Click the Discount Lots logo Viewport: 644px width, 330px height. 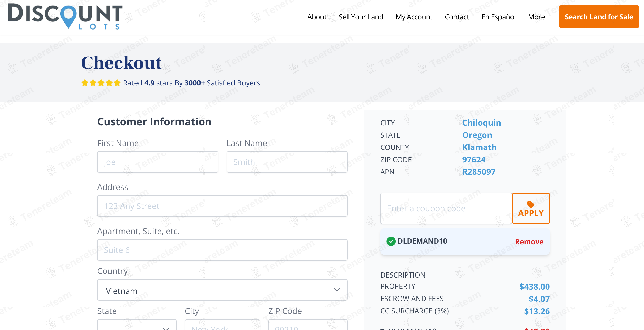pos(65,16)
